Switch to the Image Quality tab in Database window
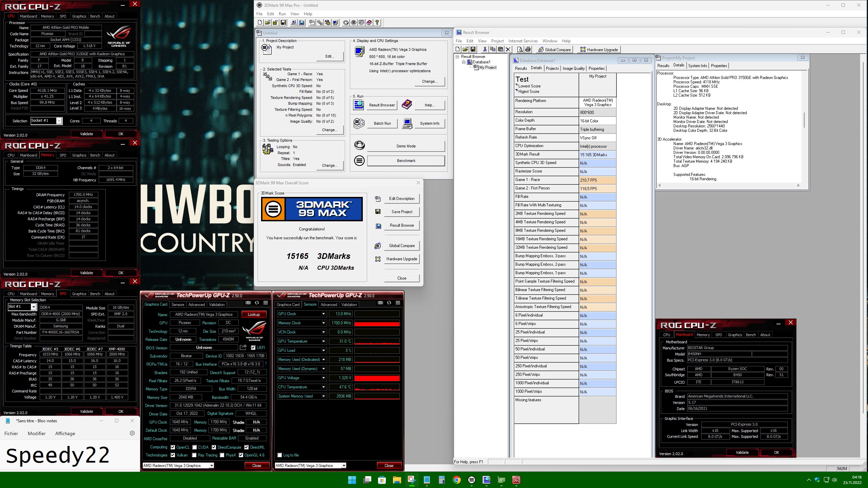Viewport: 868px width, 488px height. (574, 68)
